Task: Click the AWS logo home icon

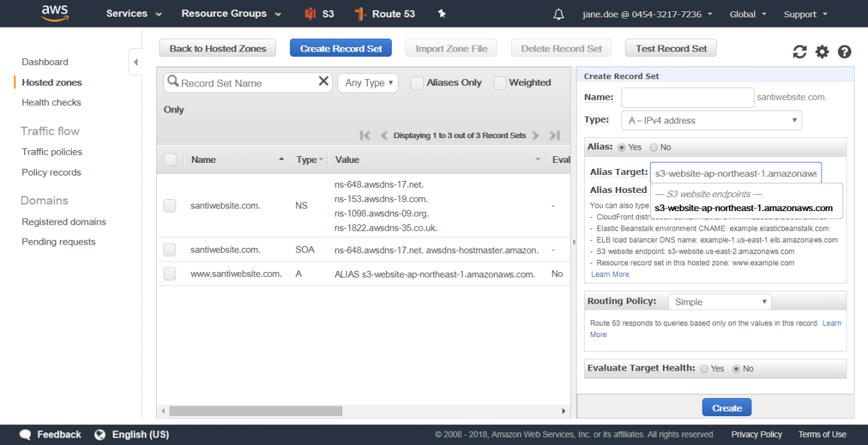Action: pyautogui.click(x=55, y=13)
